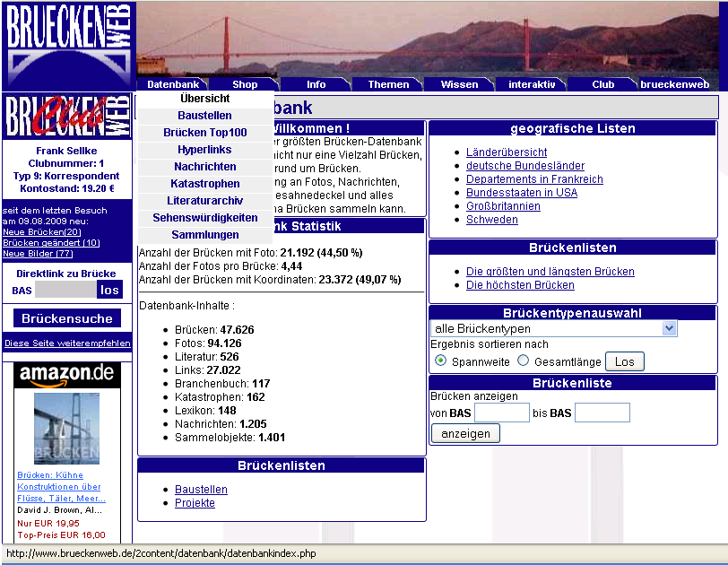Open the Wissen tab
Screen dimensions: 728x565
(x=459, y=84)
